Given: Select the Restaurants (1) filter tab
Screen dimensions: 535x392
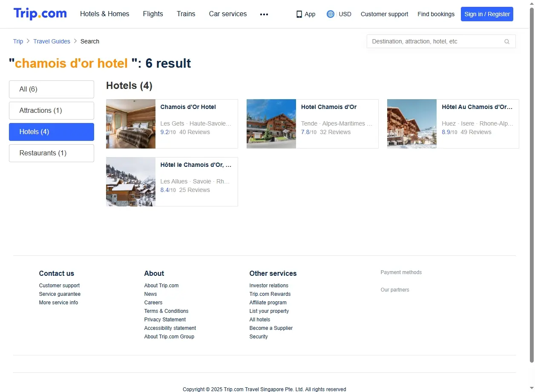Looking at the screenshot, I should coord(52,153).
